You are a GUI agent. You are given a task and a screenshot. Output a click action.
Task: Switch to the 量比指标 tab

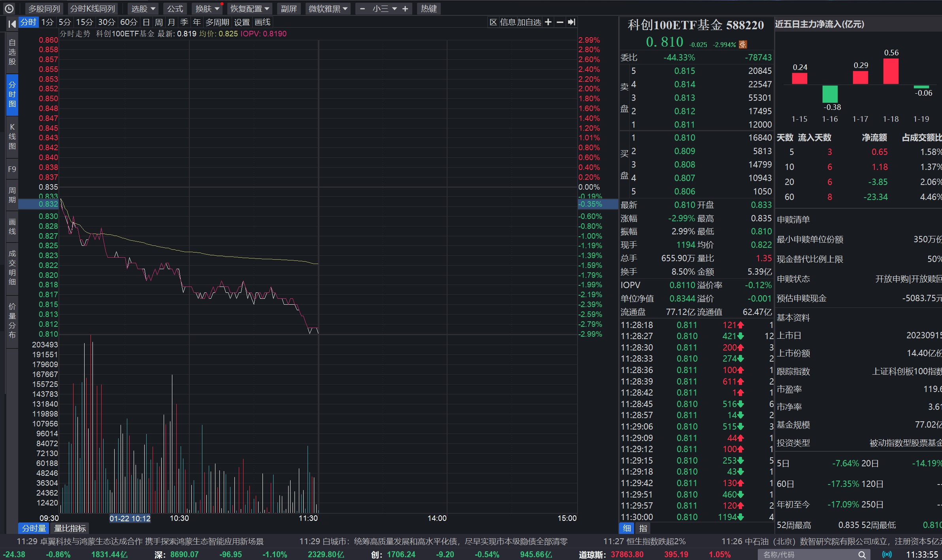pos(70,528)
